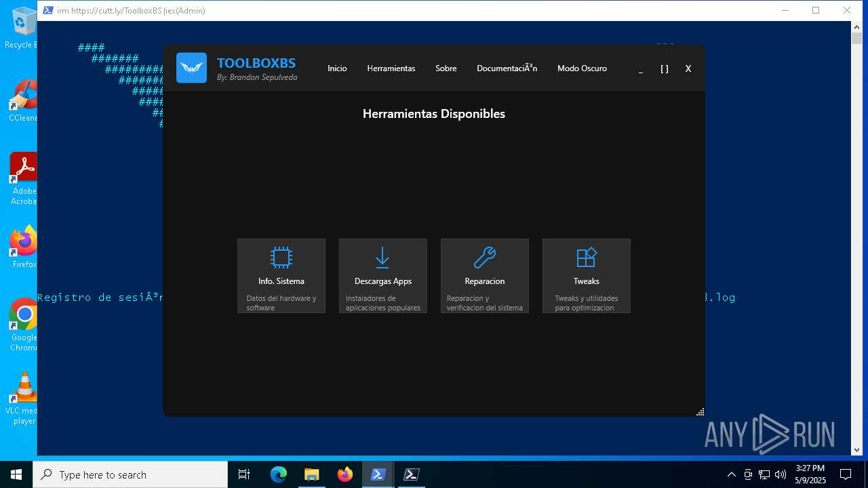868x488 pixels.
Task: Click 'By: Brandon Sepulveda' subtitle
Action: [257, 77]
